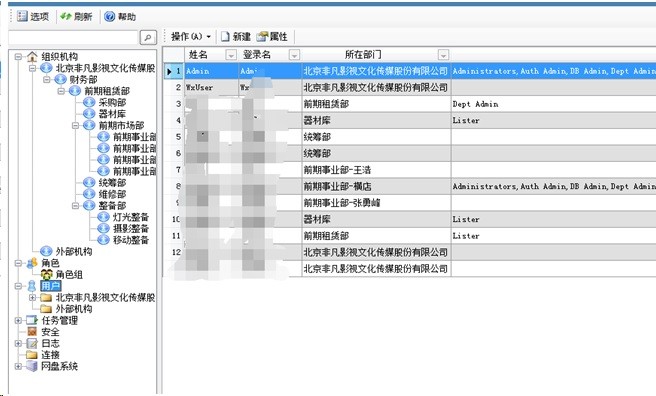This screenshot has height=396, width=656.
Task: Click the 前期事业部-王浩 department cell
Action: point(376,170)
